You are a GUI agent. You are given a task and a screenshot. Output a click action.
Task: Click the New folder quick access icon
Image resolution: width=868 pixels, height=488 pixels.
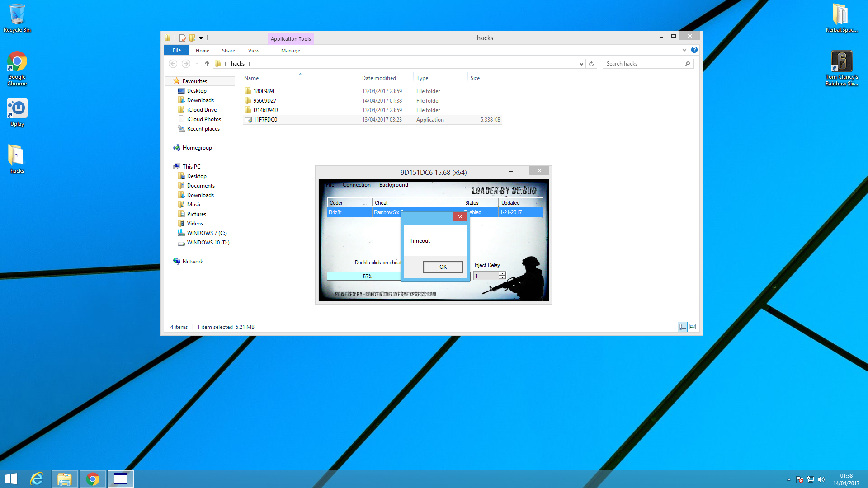click(192, 38)
